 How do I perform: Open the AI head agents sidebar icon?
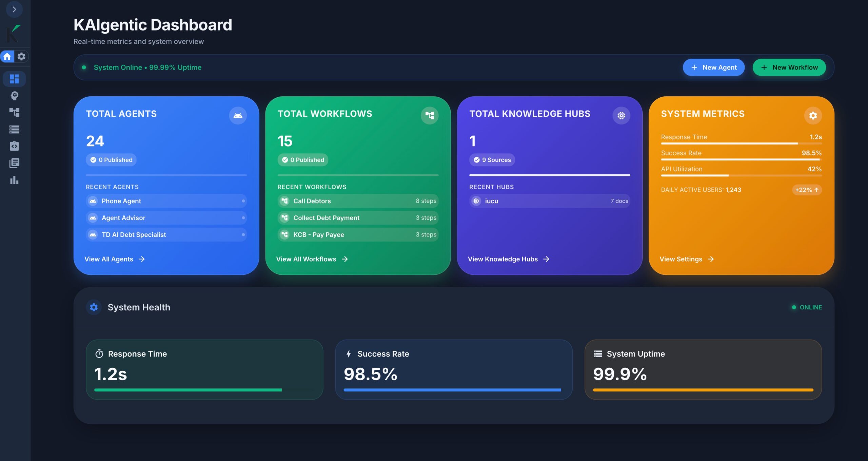(x=14, y=96)
